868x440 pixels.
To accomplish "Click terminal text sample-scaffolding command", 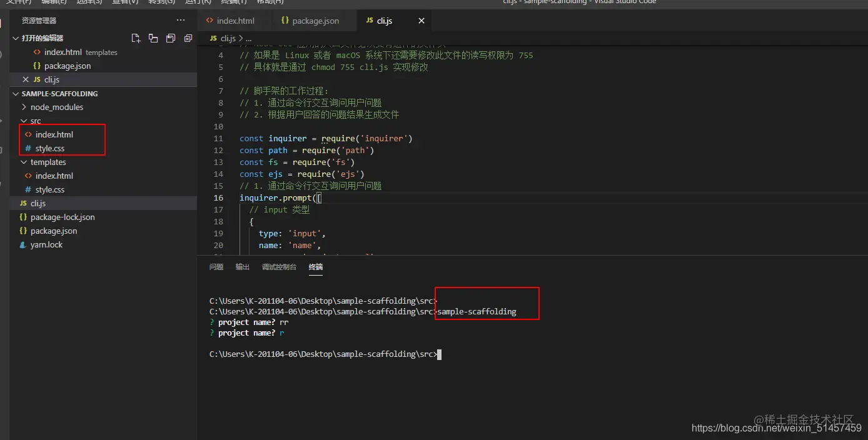I will pos(477,311).
